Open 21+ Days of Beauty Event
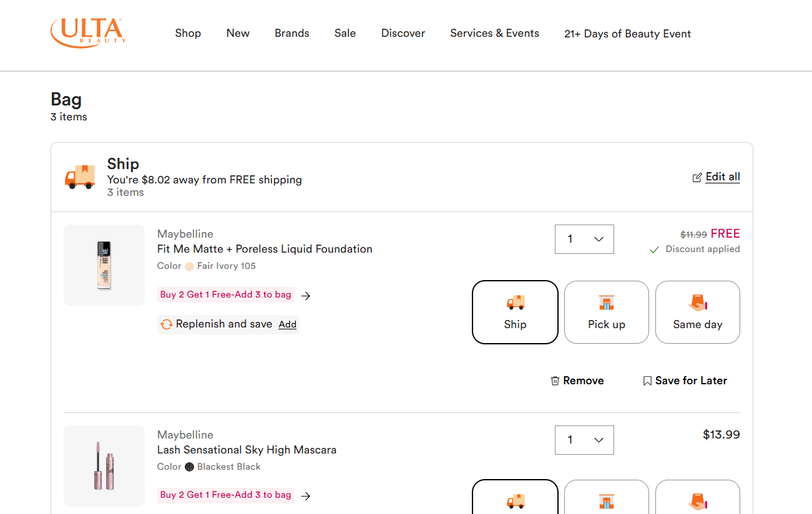This screenshot has height=514, width=812. (x=627, y=34)
